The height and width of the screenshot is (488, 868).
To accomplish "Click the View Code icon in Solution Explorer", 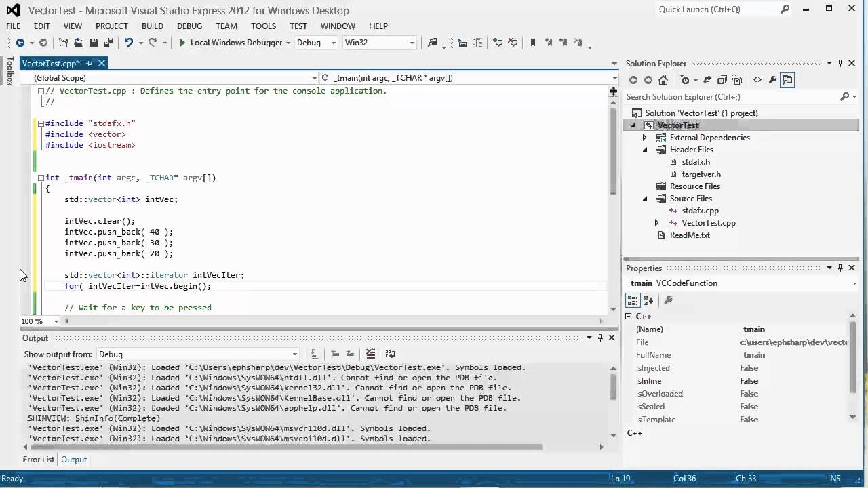I will [757, 80].
